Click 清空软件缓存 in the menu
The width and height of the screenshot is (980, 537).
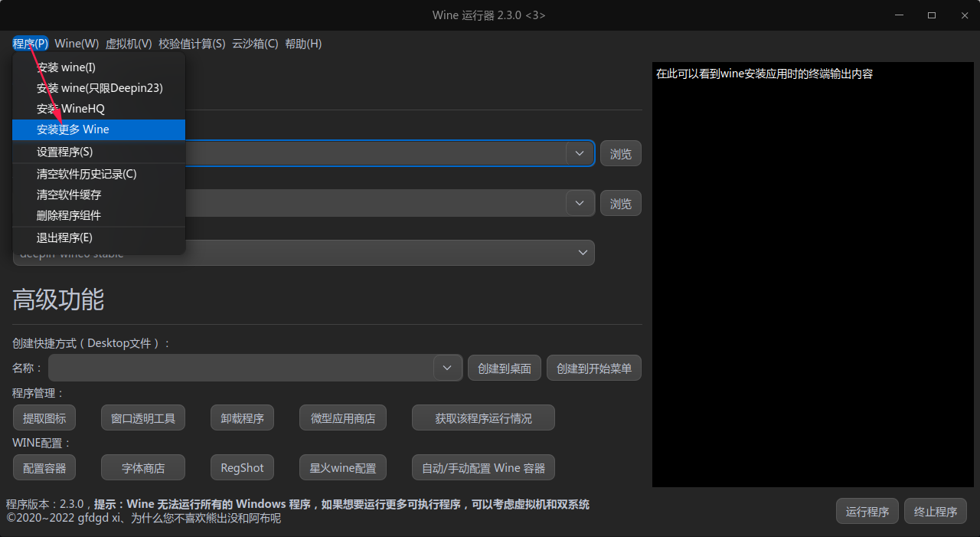[99, 195]
